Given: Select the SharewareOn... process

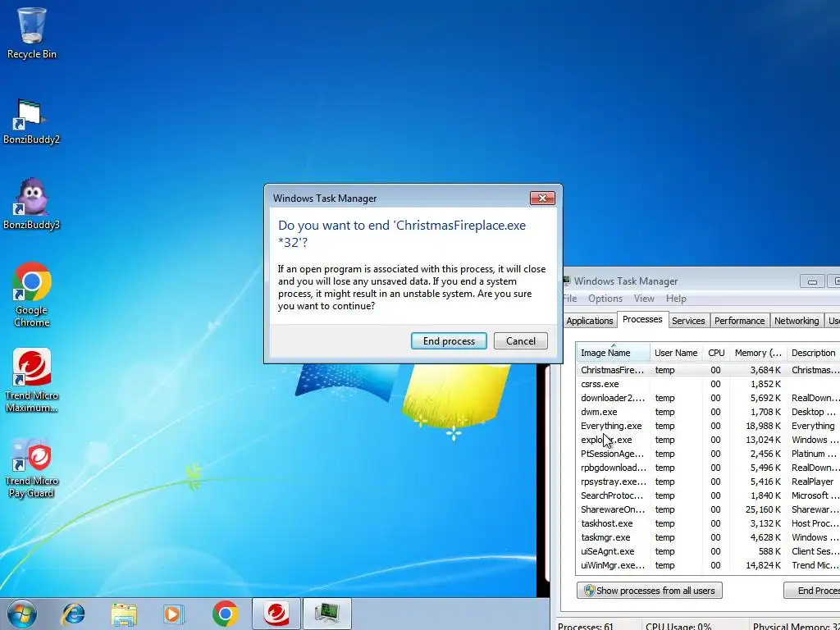Looking at the screenshot, I should click(x=708, y=509).
